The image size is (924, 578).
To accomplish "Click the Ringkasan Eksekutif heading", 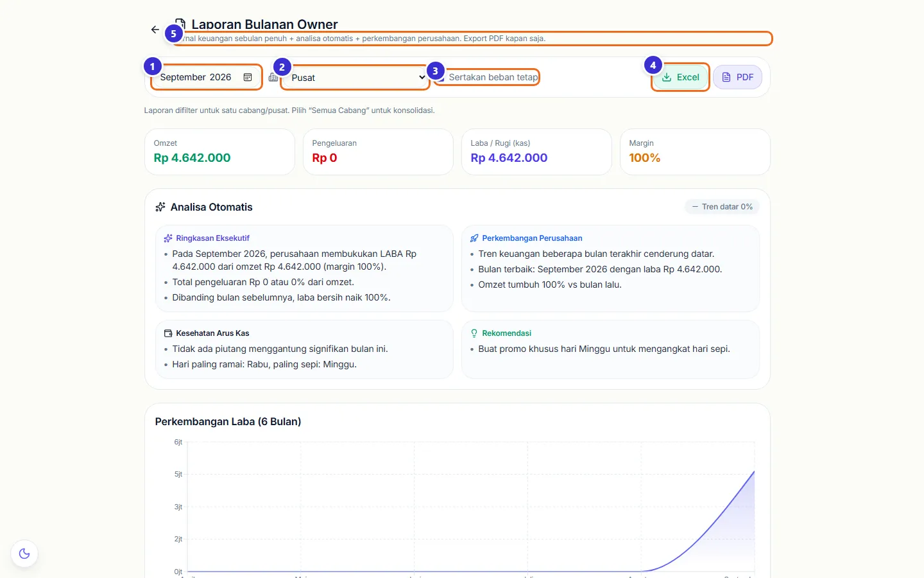I will tap(212, 238).
